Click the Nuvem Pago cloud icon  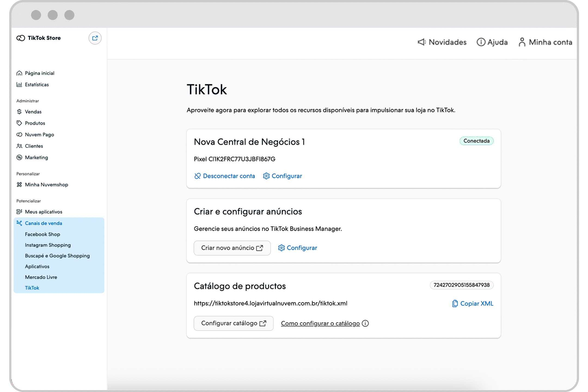pos(19,135)
